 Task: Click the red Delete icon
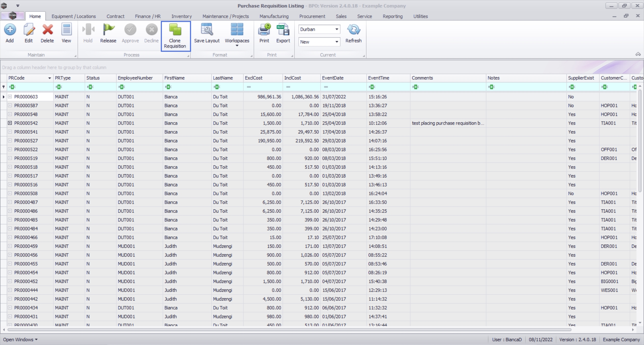pyautogui.click(x=47, y=30)
